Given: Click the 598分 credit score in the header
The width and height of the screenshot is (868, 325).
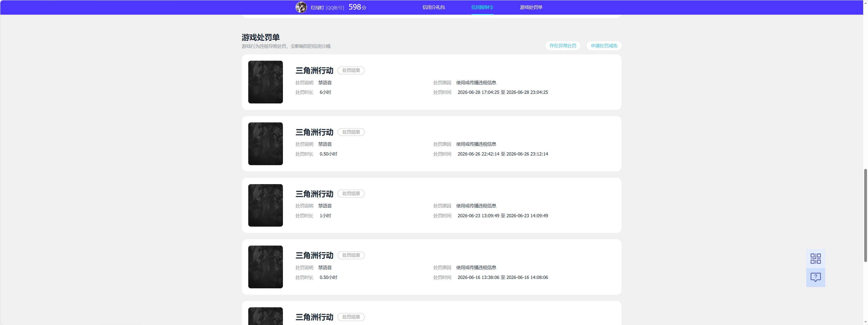Looking at the screenshot, I should point(357,7).
